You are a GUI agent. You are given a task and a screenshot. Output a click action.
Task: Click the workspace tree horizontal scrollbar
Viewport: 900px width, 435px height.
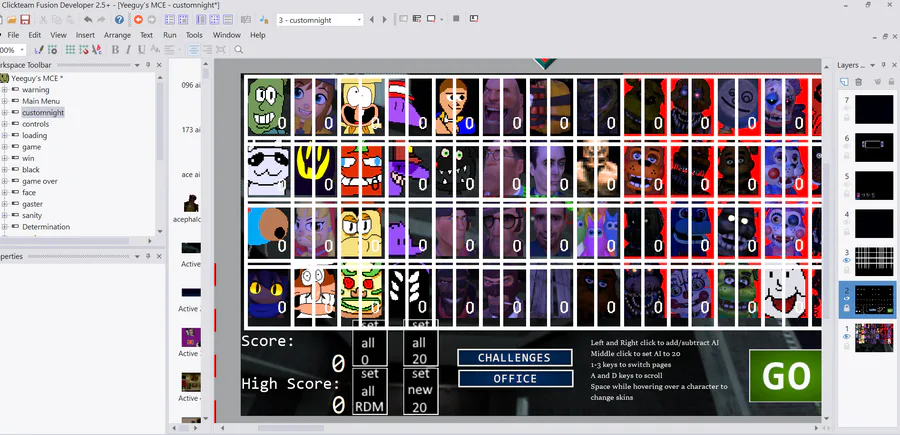point(64,241)
